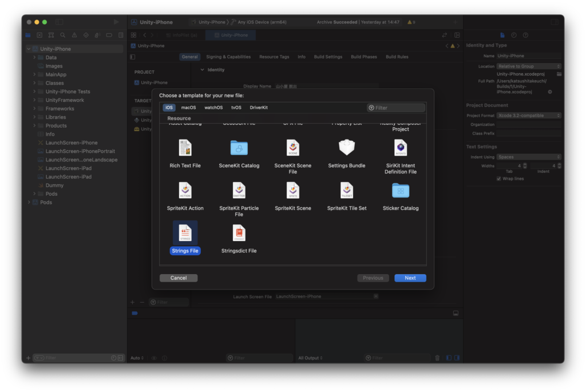Toggle the Wrap lines checkbox
The image size is (586, 392).
click(499, 179)
